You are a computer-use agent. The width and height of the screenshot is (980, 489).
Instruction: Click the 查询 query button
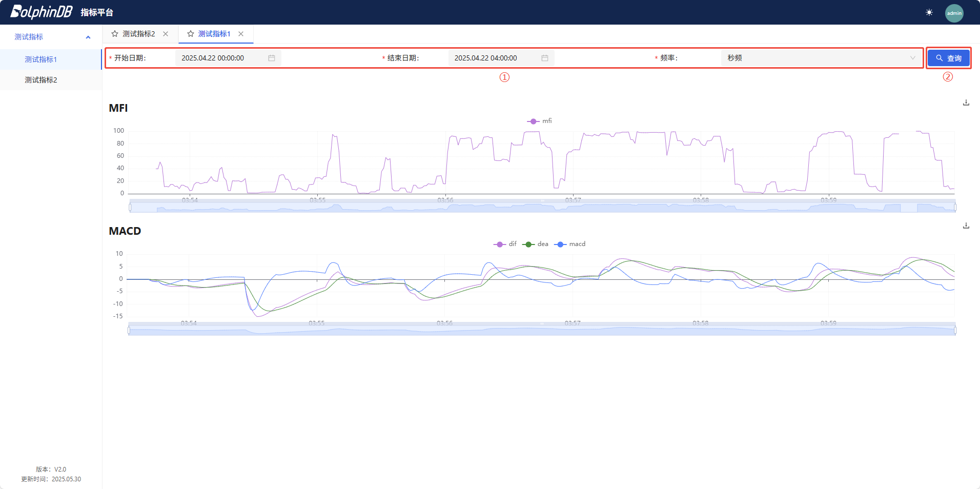coord(948,58)
